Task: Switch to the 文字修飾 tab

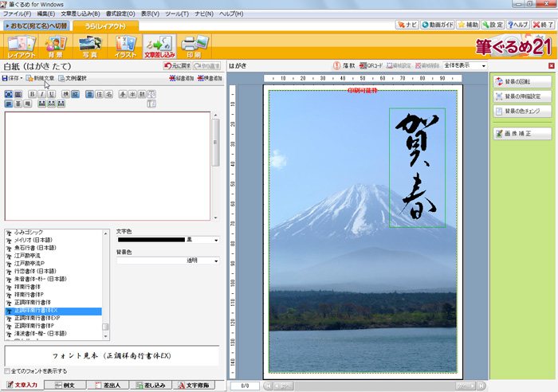Action: click(x=195, y=385)
